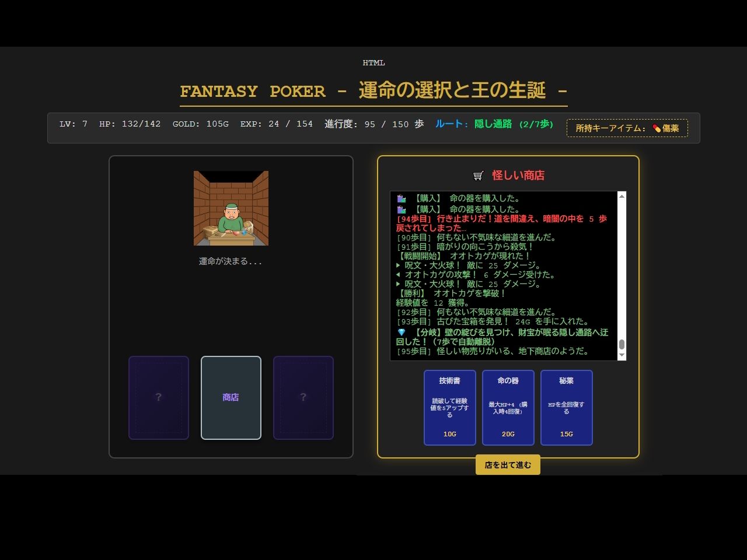
Task: Click the EXP: 24 / 154 status text
Action: [x=277, y=124]
